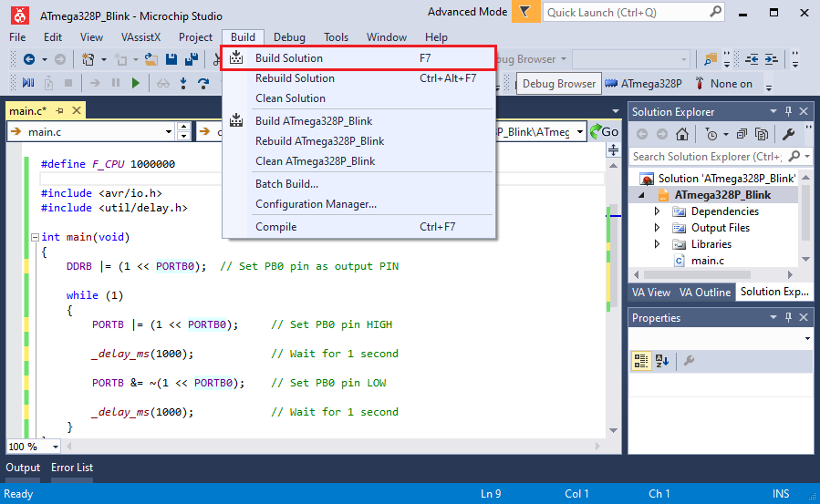
Task: Click the Categorized icon in Properties panel
Action: tap(640, 360)
